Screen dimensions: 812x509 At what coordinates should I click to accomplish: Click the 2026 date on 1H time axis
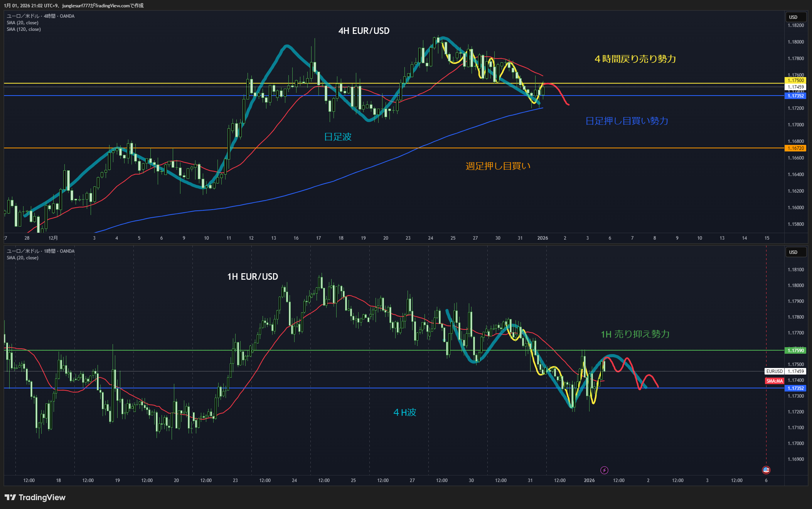[x=589, y=480]
